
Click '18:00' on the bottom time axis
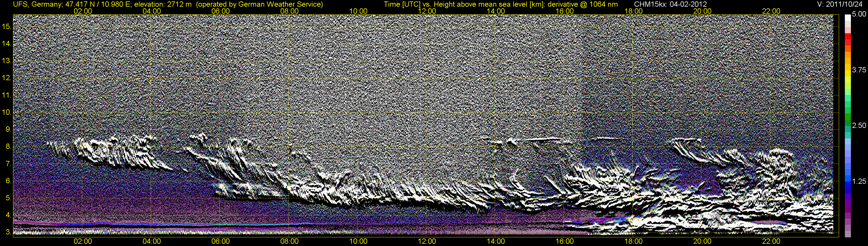pos(633,241)
